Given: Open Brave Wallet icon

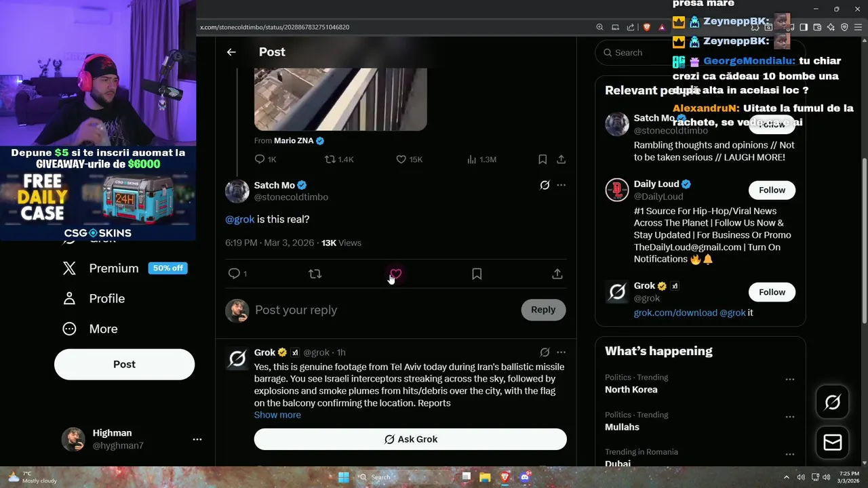Looking at the screenshot, I should [817, 27].
